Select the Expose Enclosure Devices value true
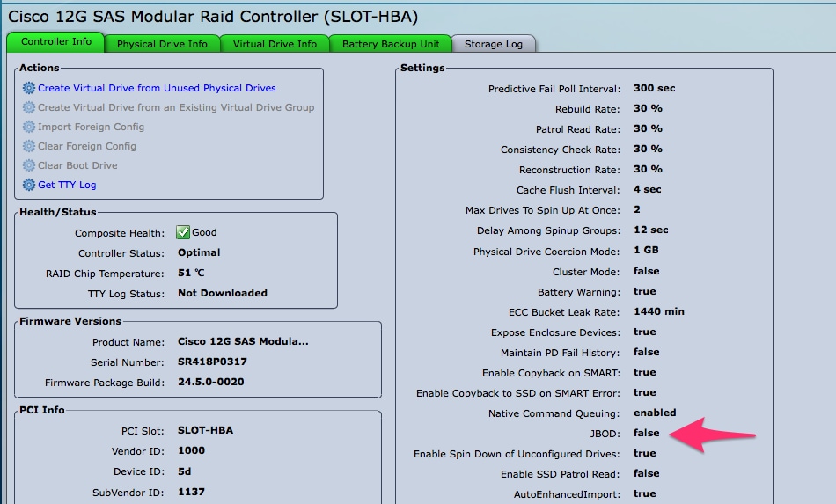The height and width of the screenshot is (504, 836). pos(644,332)
